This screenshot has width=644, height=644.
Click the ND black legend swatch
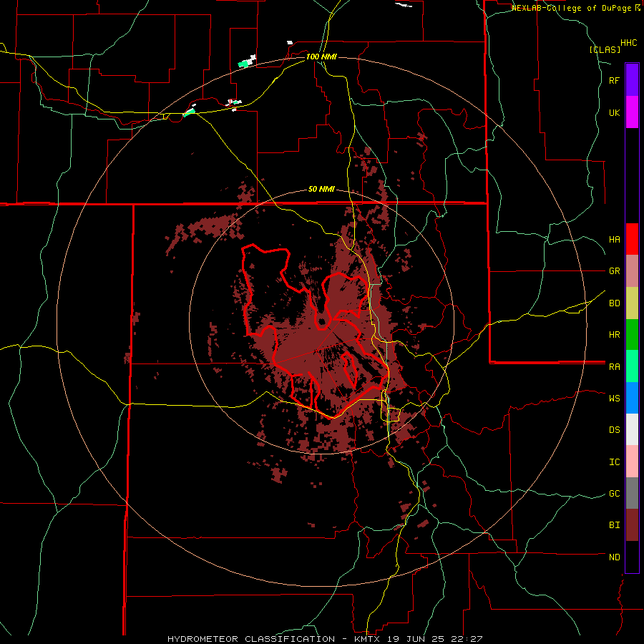point(632,557)
